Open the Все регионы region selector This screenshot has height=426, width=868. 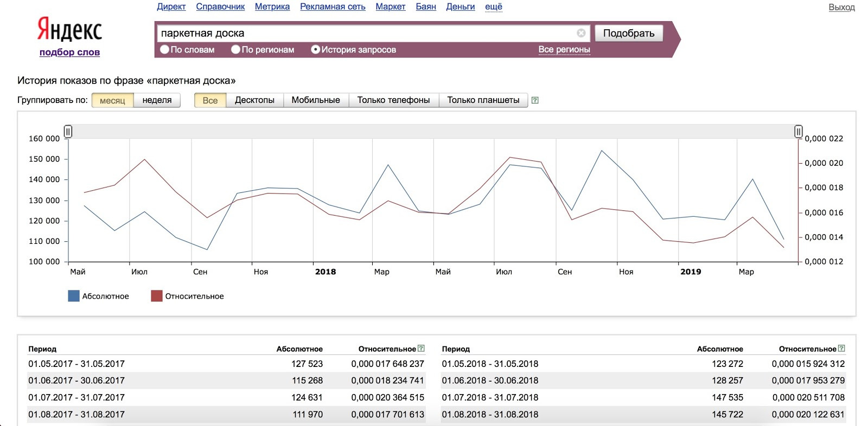click(564, 49)
